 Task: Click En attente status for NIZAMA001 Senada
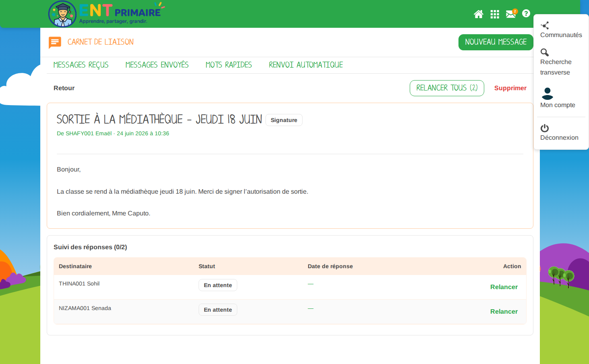[218, 310]
